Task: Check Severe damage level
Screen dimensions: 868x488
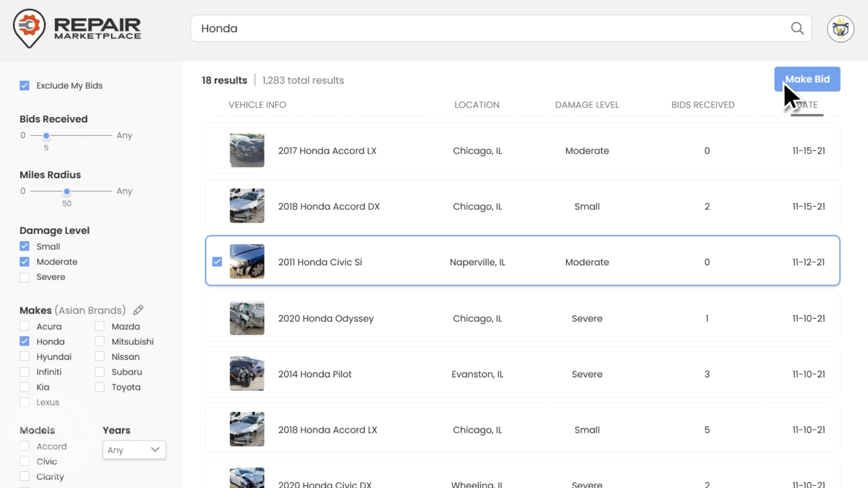Action: 24,277
